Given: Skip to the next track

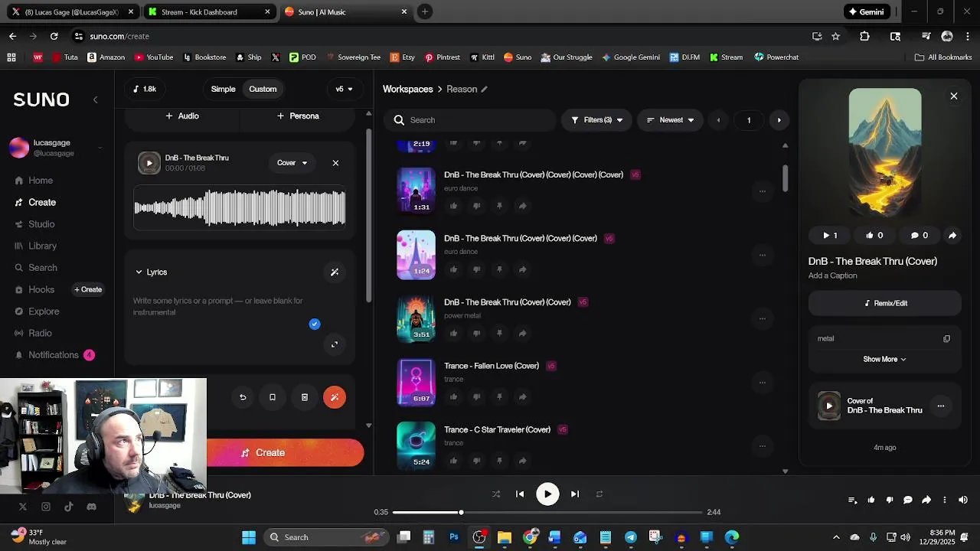Looking at the screenshot, I should 575,494.
